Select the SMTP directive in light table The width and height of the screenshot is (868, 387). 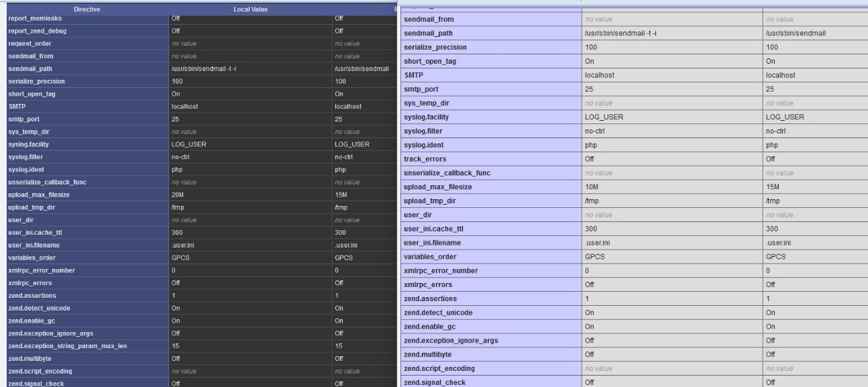(415, 75)
